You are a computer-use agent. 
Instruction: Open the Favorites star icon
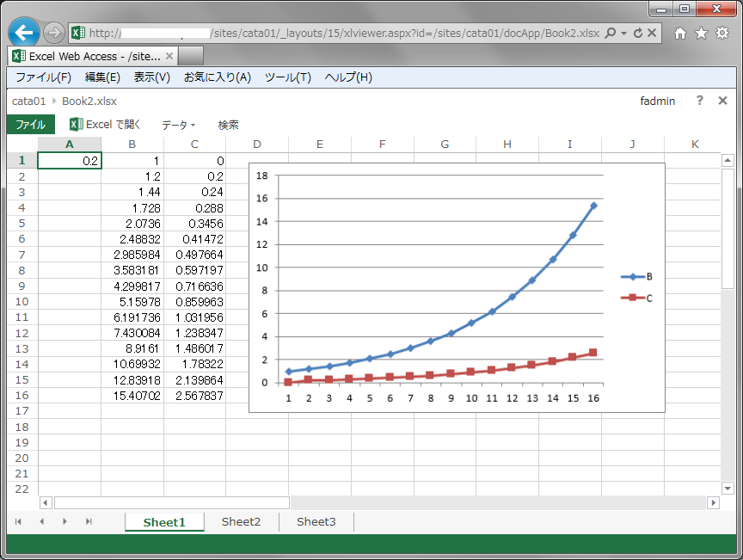point(701,34)
